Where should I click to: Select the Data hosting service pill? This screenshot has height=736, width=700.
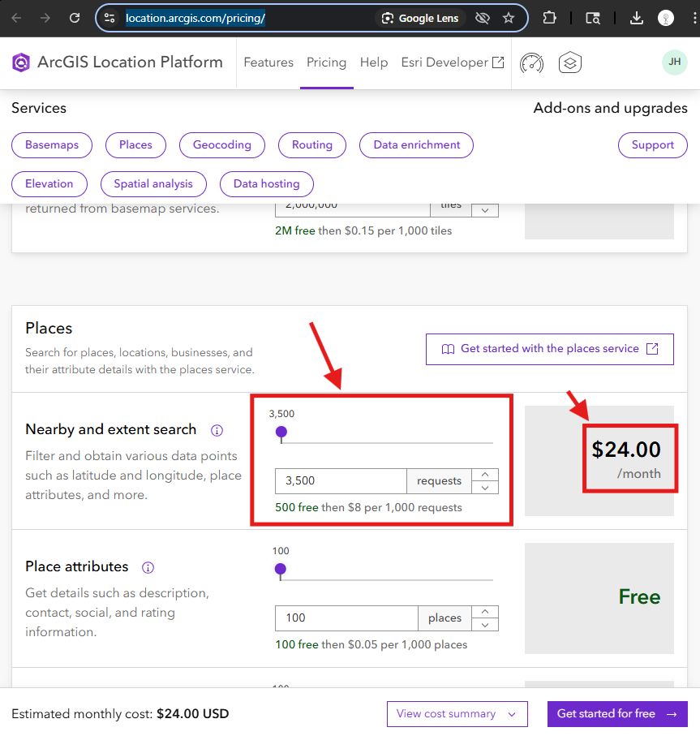pos(267,184)
